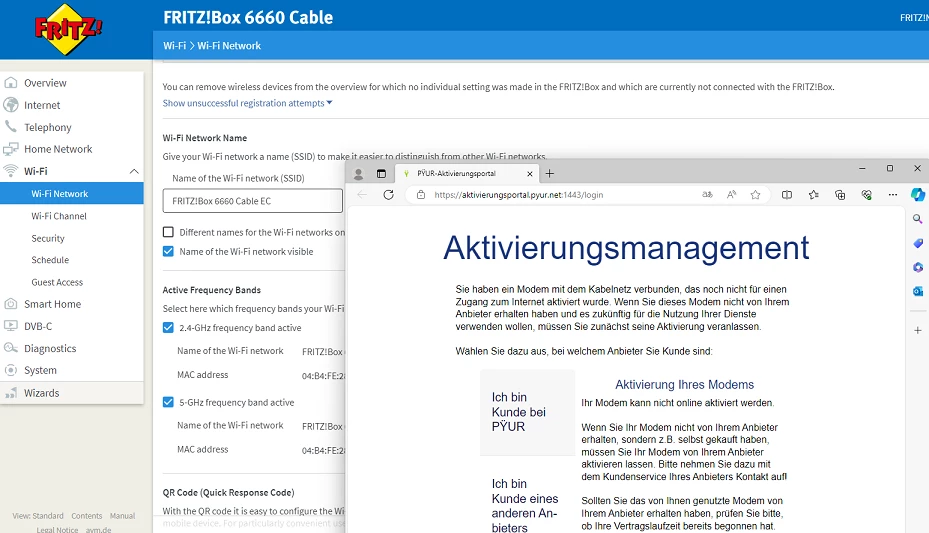Select Ich bin Kunde bei PŸUR
The width and height of the screenshot is (929, 533).
click(527, 412)
